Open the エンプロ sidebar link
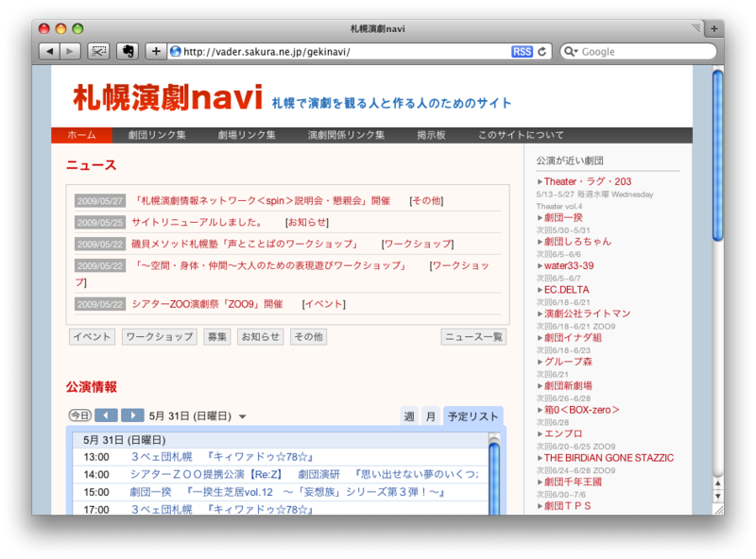Screen dimensions: 756x559 563,433
